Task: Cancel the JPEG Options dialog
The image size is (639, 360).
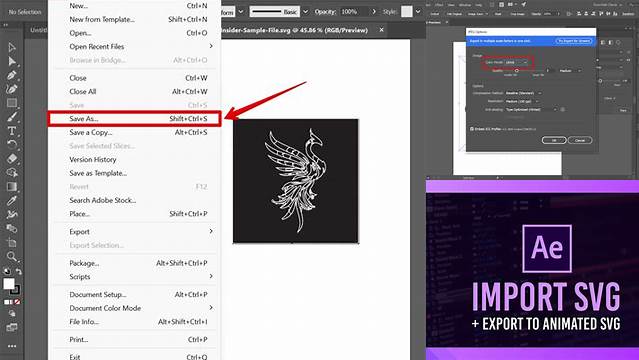Action: 580,140
